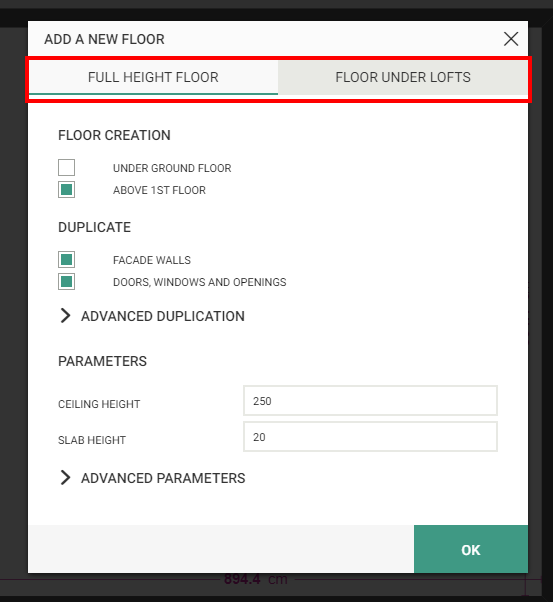Select the 894.4 cm dimension behind dialog
Screen dimensions: 553x602
(256, 579)
